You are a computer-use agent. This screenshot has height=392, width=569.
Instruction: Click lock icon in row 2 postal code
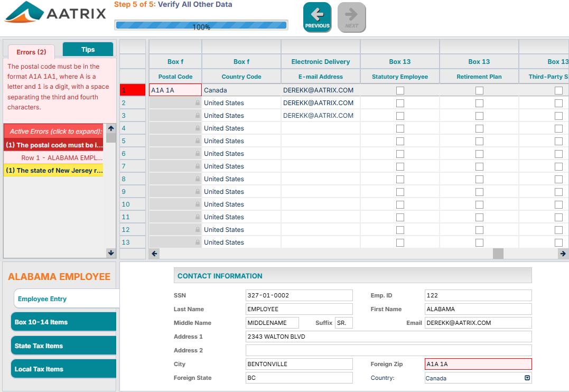(198, 102)
